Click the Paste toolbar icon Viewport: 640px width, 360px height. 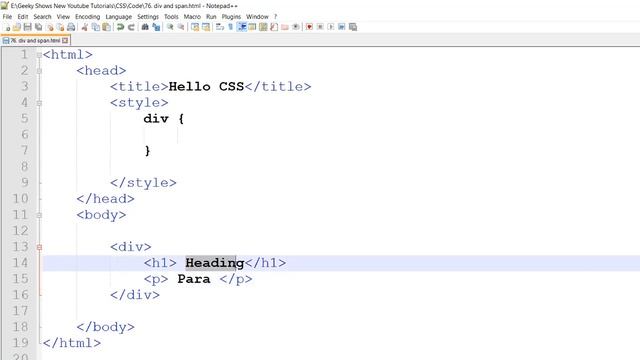(106, 27)
